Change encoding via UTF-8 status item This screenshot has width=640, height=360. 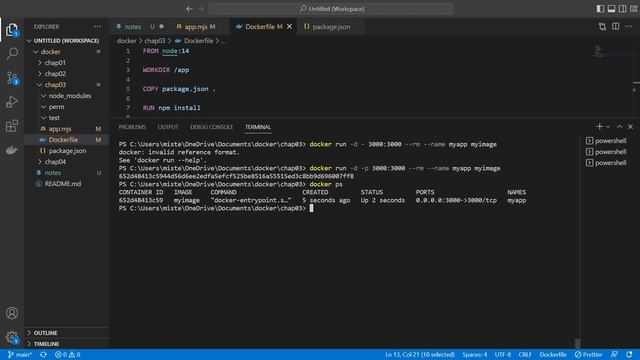point(503,354)
